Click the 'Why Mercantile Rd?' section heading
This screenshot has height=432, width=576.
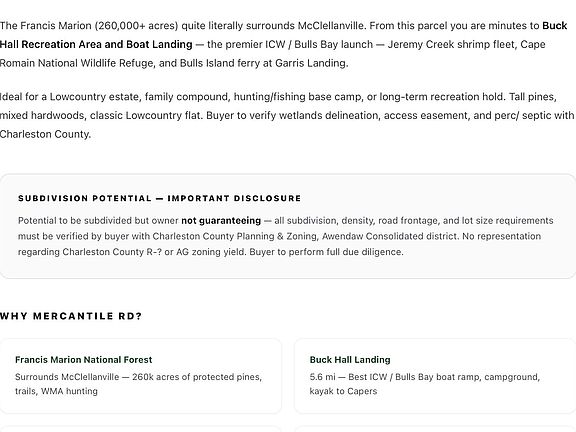tap(71, 316)
